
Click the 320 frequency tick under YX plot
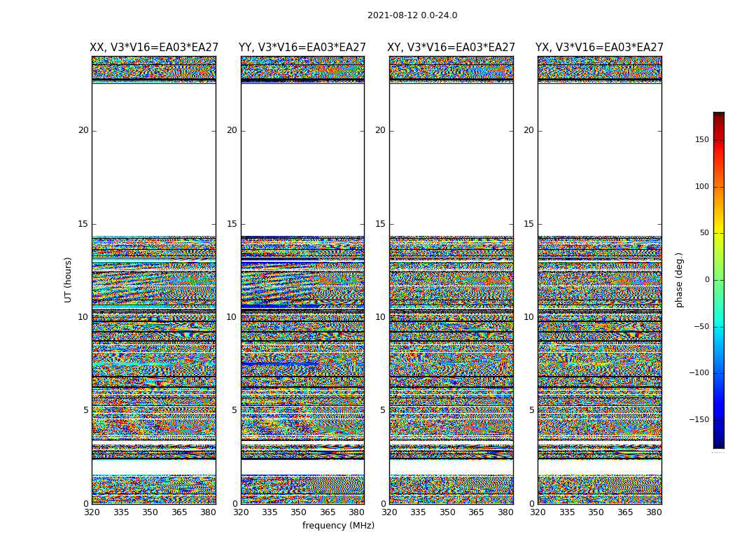pos(538,512)
